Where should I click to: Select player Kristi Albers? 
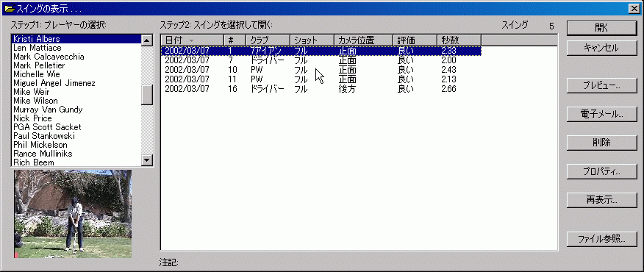pyautogui.click(x=76, y=39)
